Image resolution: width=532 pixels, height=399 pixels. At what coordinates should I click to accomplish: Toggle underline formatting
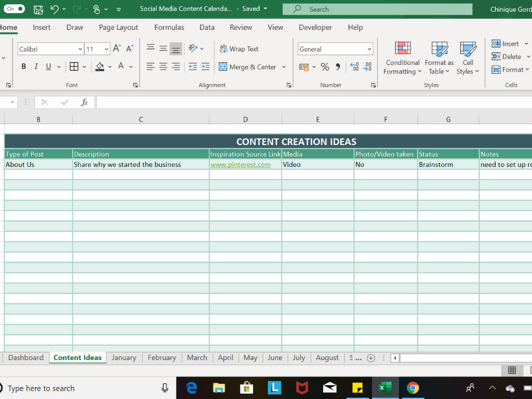48,66
